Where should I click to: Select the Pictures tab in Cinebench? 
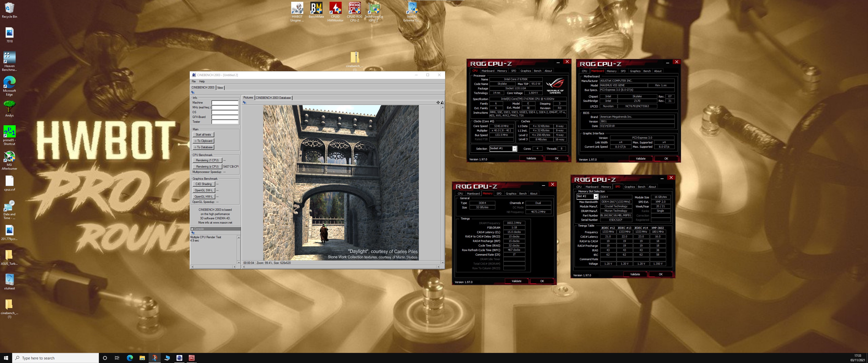pos(248,98)
